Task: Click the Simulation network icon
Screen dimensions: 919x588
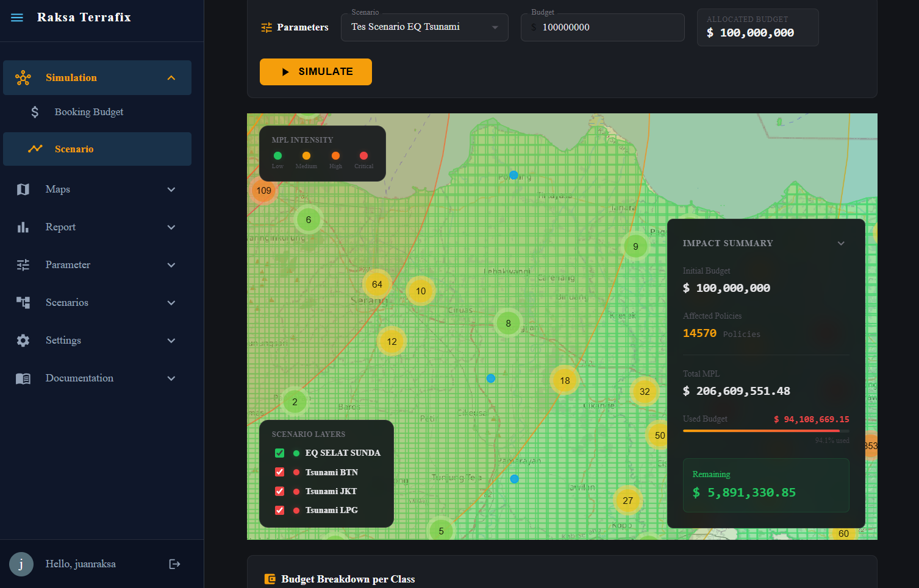Action: pos(23,77)
